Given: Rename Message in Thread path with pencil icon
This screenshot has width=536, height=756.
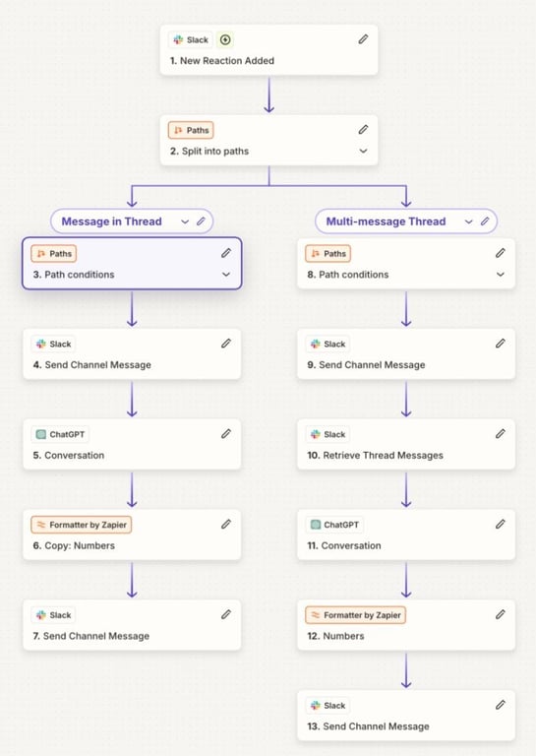Looking at the screenshot, I should tap(201, 221).
